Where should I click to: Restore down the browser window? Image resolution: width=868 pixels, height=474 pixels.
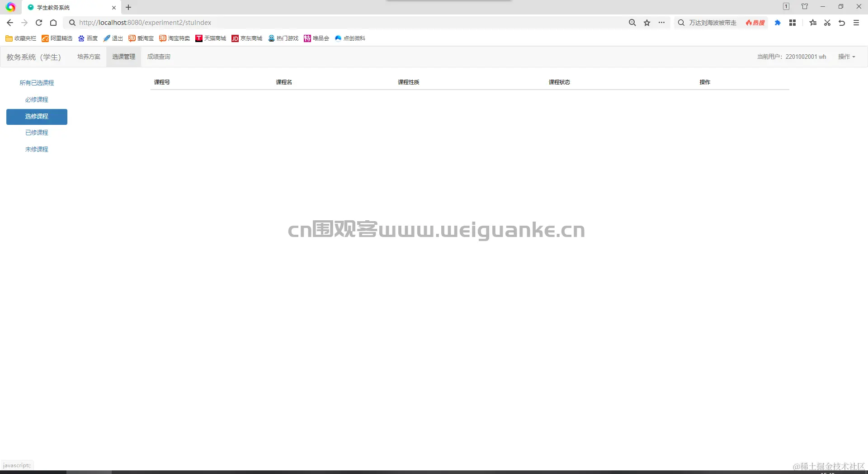pos(841,6)
